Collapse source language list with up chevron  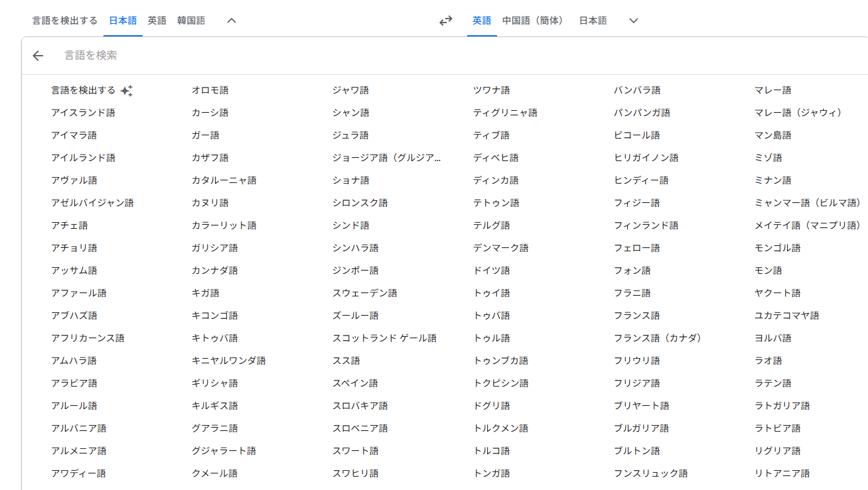pos(232,21)
